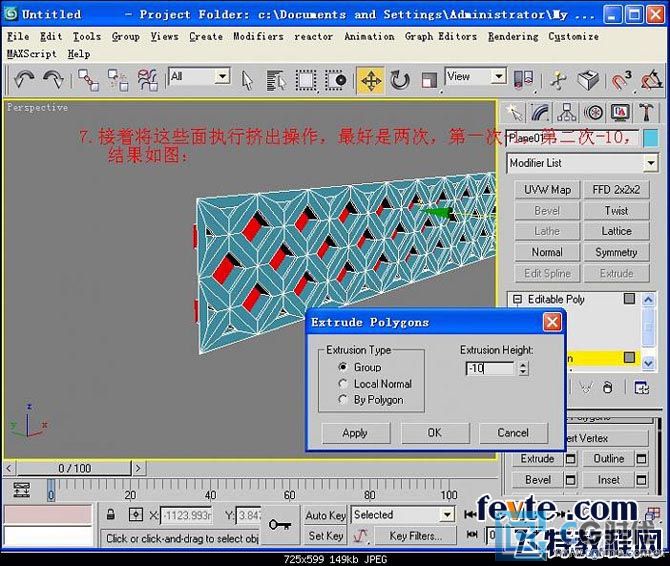
Task: Toggle the Window/Crossing selection icon
Action: (335, 80)
